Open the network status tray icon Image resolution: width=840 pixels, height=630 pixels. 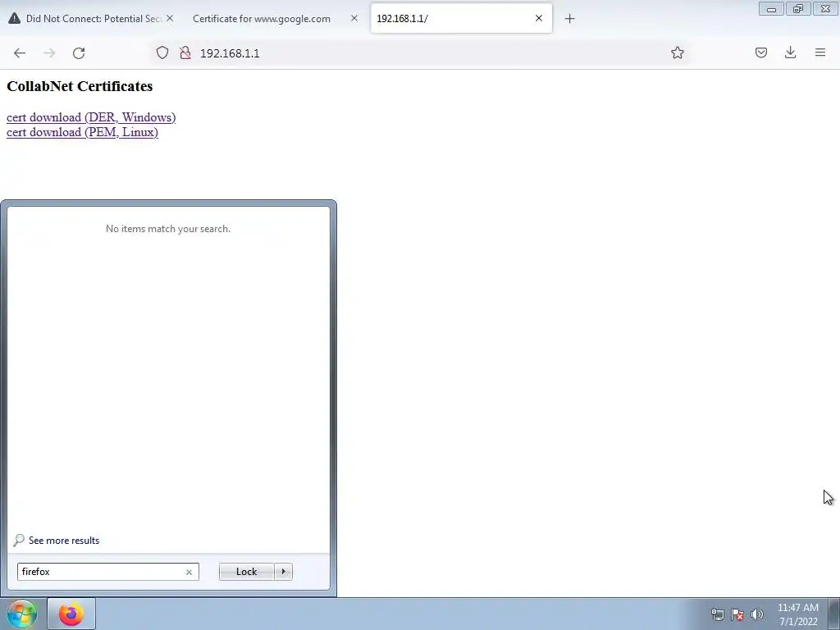coord(717,614)
